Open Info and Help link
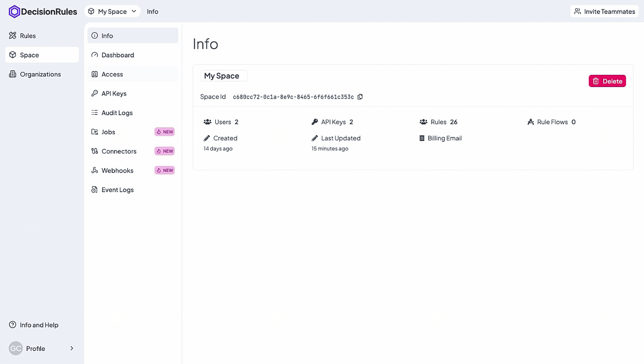 click(39, 325)
